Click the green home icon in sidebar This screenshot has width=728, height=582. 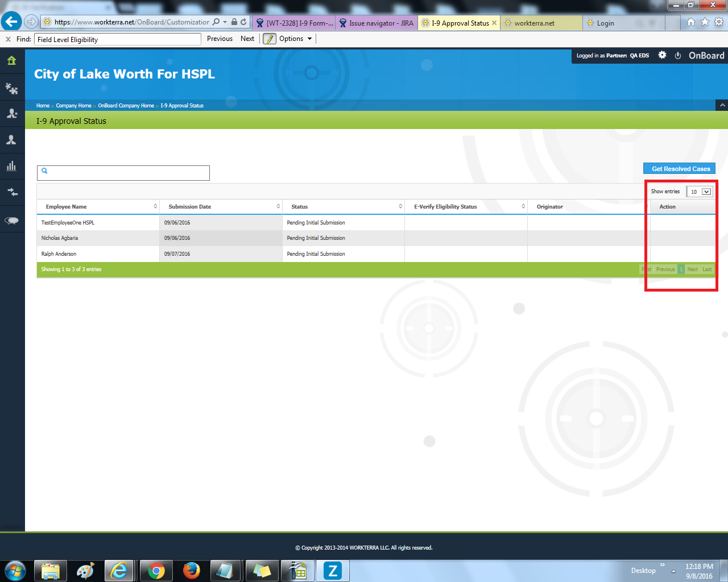[x=12, y=61]
